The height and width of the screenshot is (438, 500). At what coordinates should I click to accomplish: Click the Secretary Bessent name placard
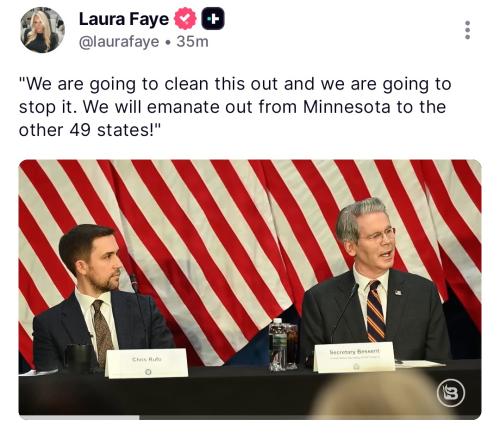354,357
